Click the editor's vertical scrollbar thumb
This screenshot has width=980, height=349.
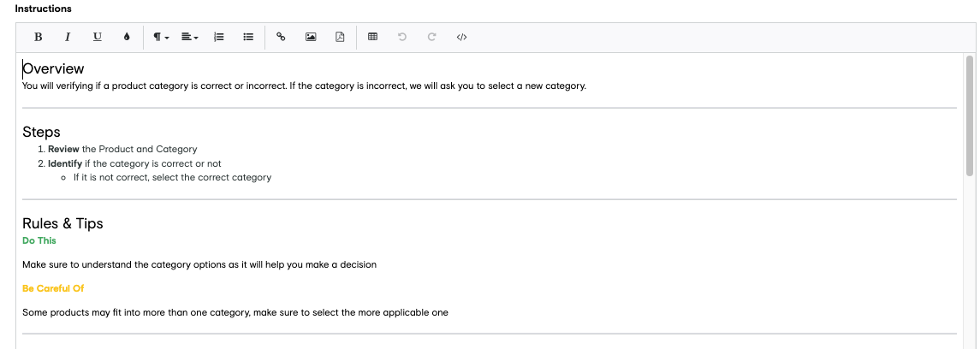pyautogui.click(x=969, y=115)
